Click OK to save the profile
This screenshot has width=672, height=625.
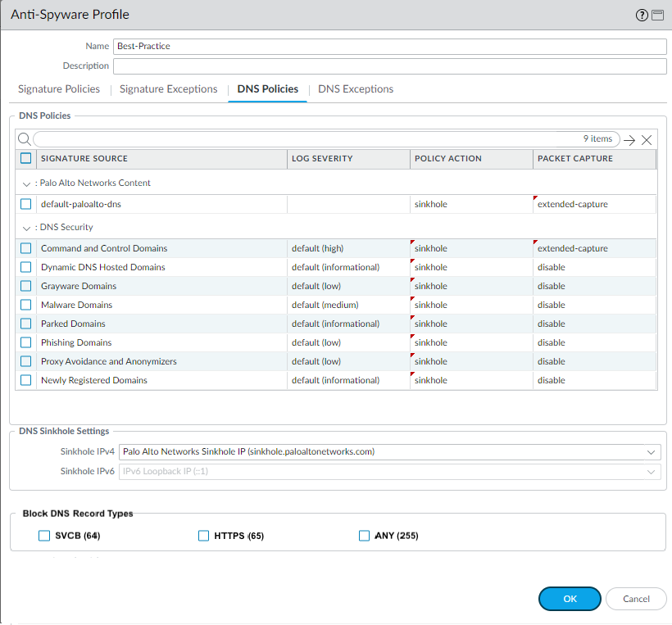570,599
